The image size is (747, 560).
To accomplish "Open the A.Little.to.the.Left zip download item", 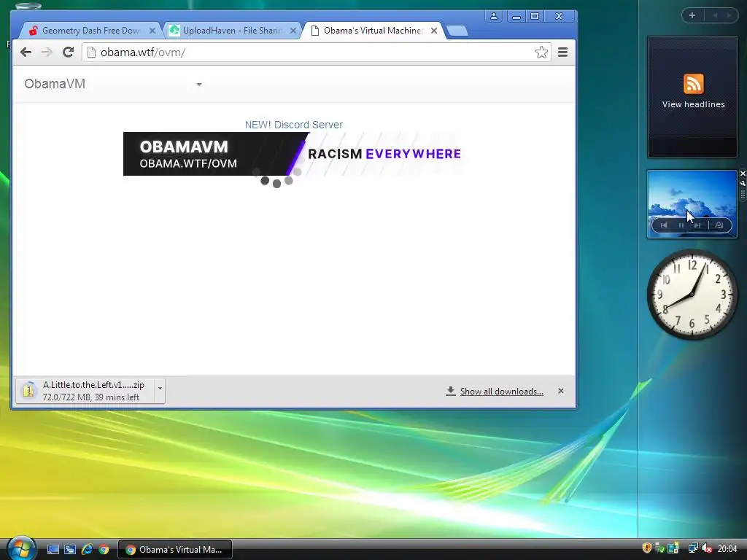I will pyautogui.click(x=85, y=391).
